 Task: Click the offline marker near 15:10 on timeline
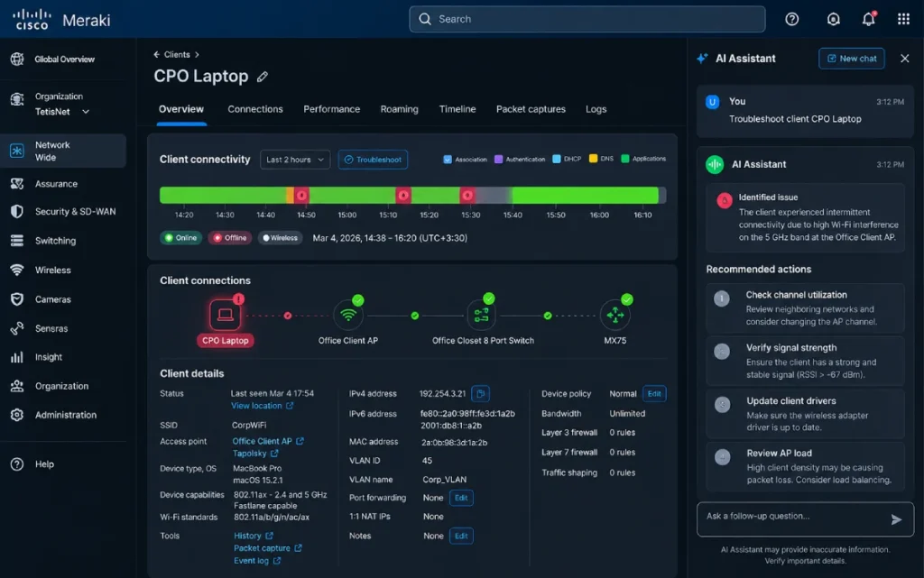pos(403,195)
